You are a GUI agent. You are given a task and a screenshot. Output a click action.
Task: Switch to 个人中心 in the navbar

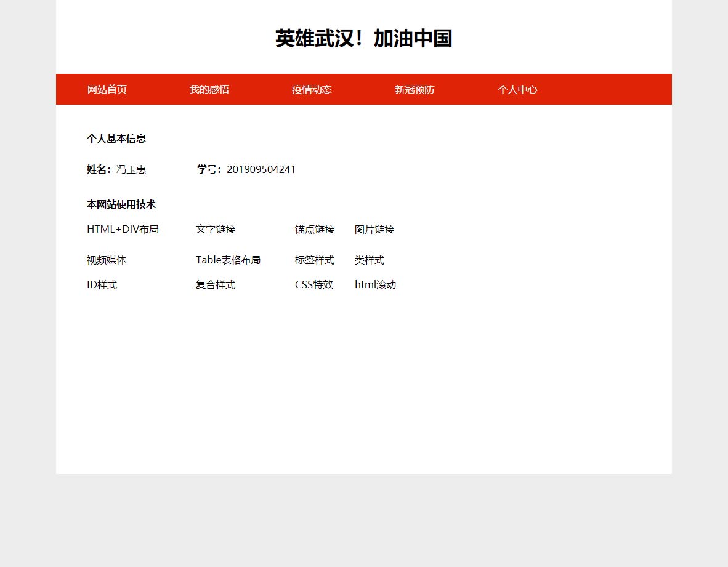(x=517, y=89)
